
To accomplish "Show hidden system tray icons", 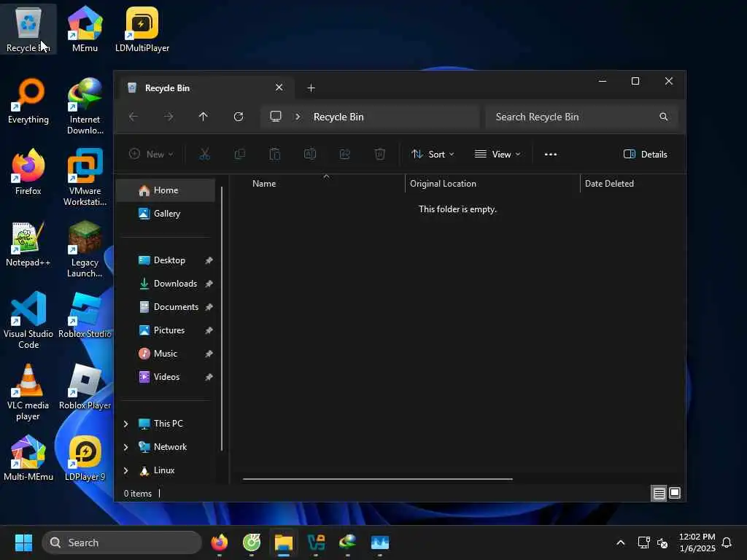I will pyautogui.click(x=620, y=542).
